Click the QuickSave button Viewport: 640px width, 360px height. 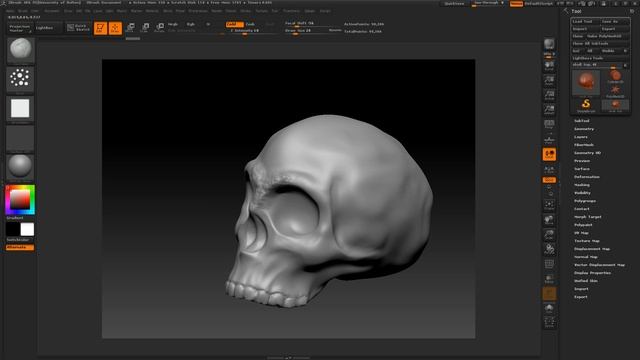[x=454, y=3]
